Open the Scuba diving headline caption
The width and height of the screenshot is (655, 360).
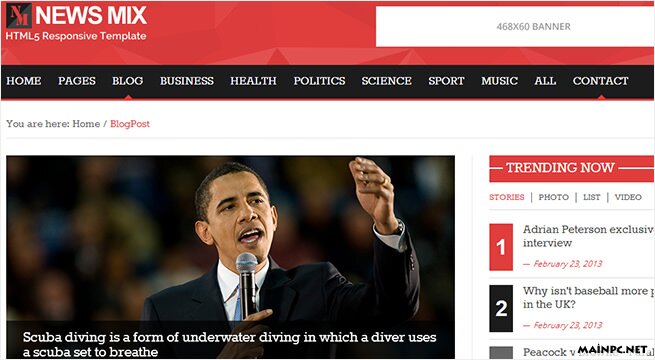tap(230, 344)
